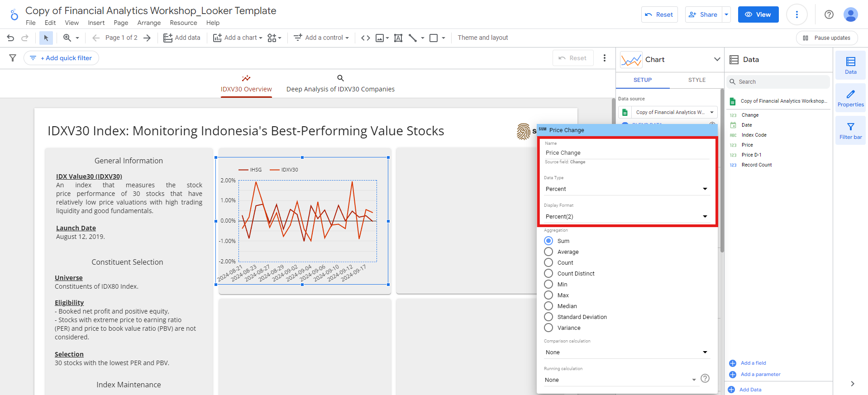Open the Add a chart dropdown
Screen dimensions: 868x395
tap(238, 38)
